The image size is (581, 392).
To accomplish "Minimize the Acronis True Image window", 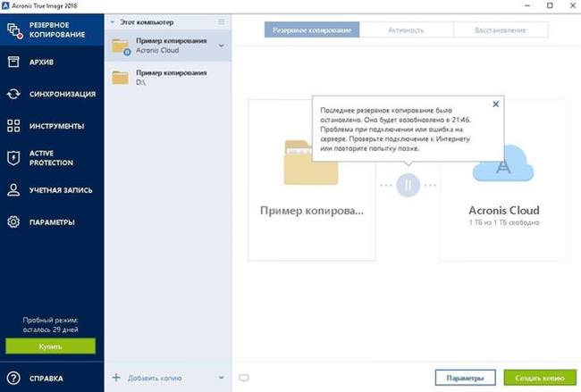I will point(527,5).
